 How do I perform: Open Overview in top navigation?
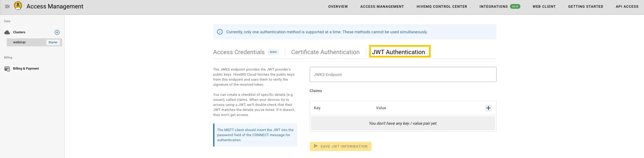[338, 6]
